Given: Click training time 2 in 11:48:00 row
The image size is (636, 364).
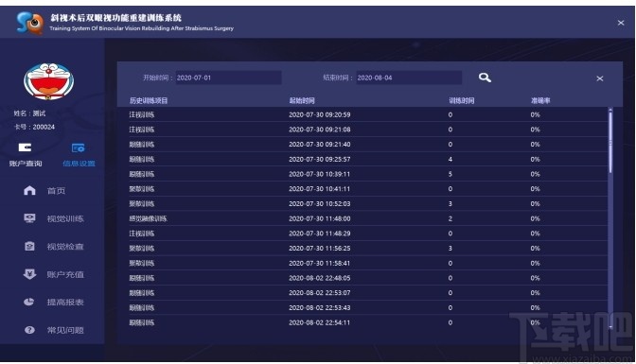Looking at the screenshot, I should pyautogui.click(x=450, y=218).
